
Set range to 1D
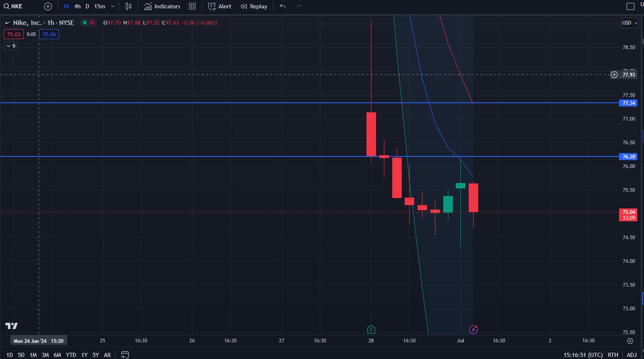(x=9, y=355)
